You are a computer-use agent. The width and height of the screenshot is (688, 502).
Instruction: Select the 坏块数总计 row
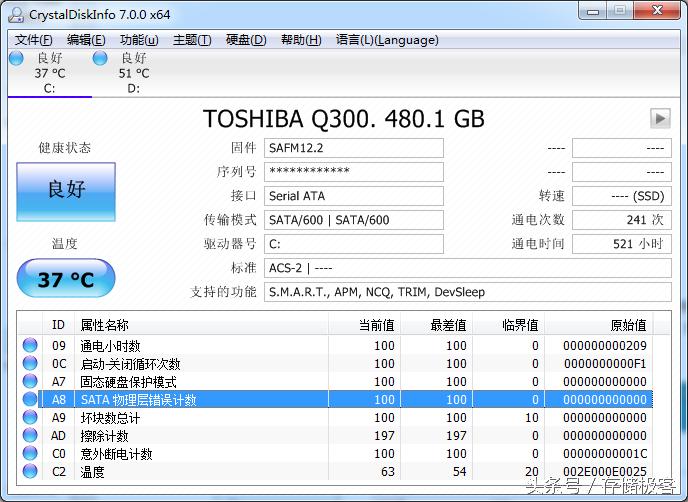(336, 417)
